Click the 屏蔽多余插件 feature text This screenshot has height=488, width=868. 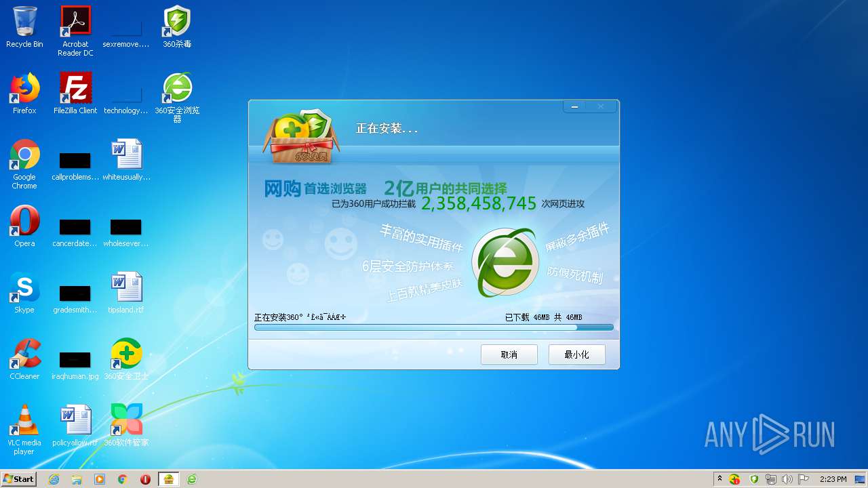pyautogui.click(x=578, y=237)
